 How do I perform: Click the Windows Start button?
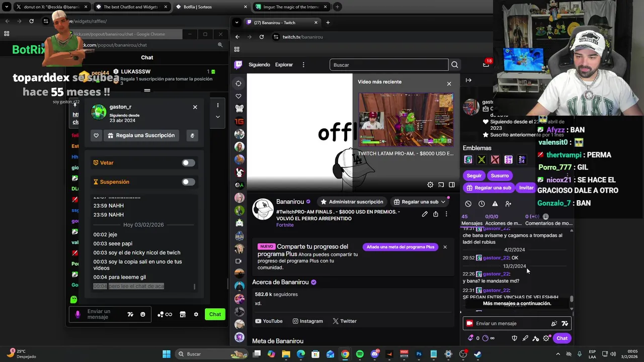166,354
